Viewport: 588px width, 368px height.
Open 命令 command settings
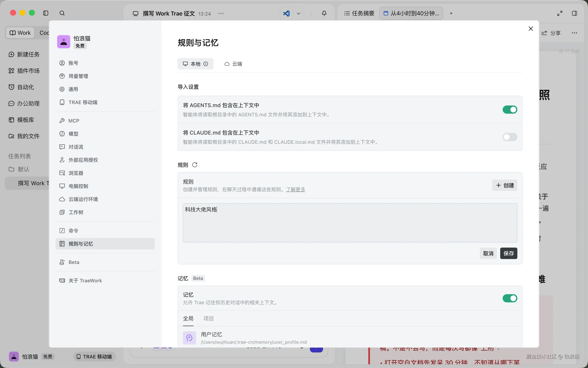[105, 231]
